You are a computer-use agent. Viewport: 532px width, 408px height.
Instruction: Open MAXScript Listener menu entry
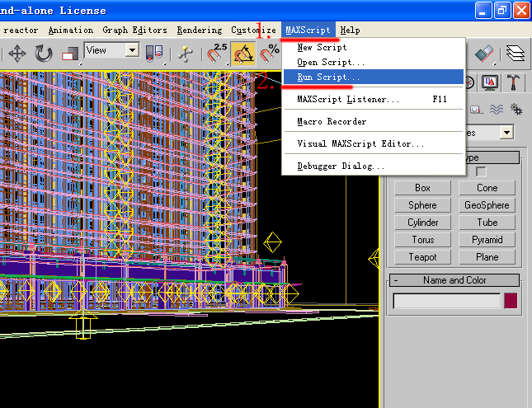[x=348, y=100]
